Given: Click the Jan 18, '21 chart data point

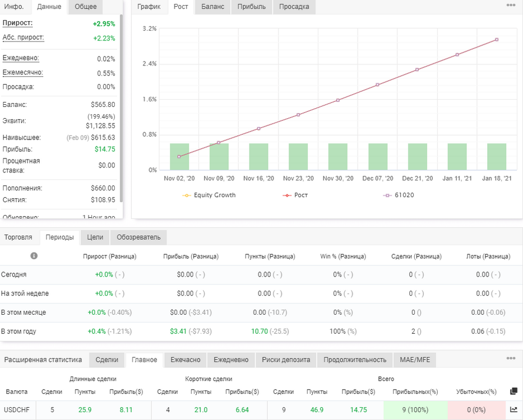Looking at the screenshot, I should tap(497, 40).
